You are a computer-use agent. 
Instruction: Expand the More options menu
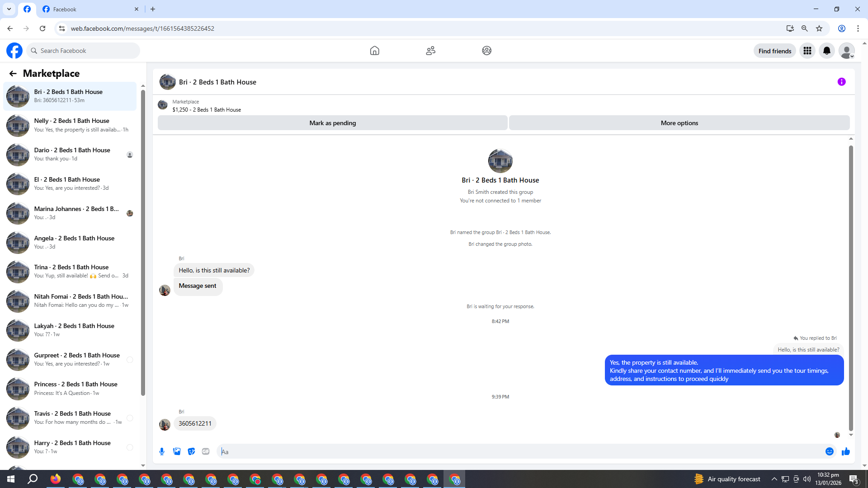(679, 123)
